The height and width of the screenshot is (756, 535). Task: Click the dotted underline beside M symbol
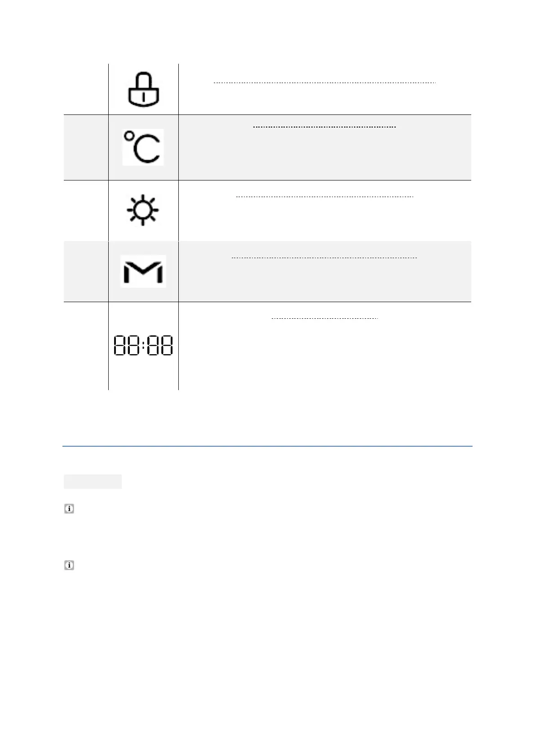tap(324, 258)
